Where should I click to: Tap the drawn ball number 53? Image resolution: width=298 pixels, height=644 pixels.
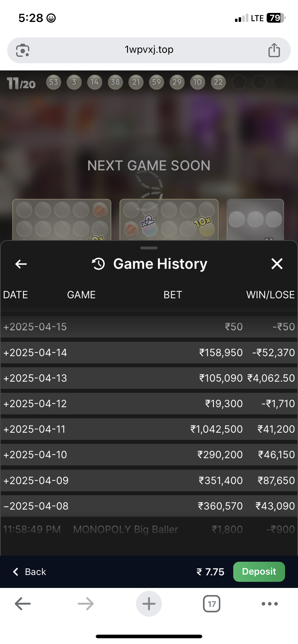[54, 82]
